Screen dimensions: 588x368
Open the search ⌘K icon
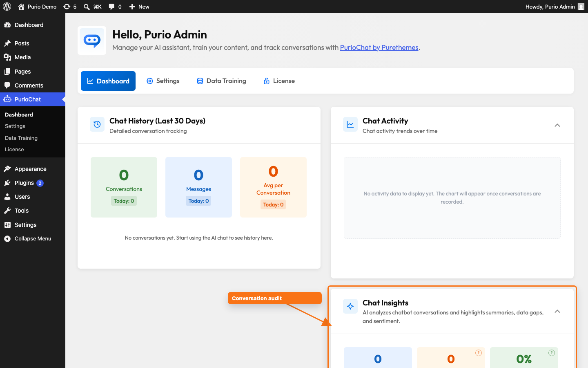87,7
